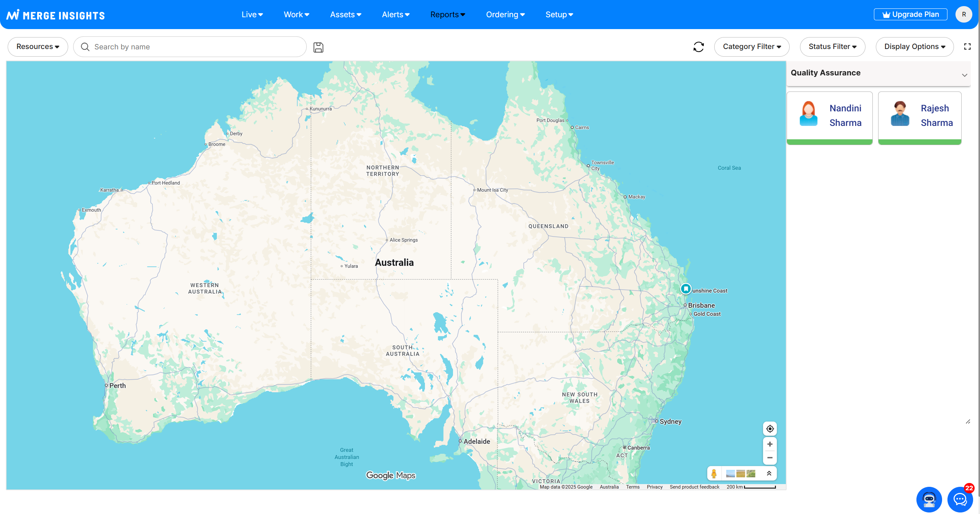This screenshot has width=980, height=514.
Task: Open the Display Options dropdown
Action: click(x=914, y=47)
